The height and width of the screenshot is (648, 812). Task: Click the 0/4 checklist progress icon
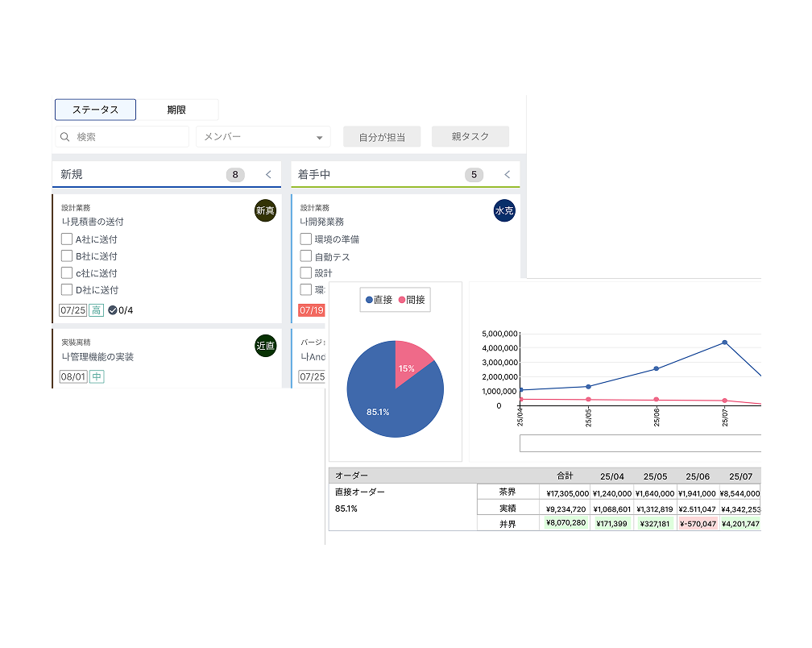(112, 310)
